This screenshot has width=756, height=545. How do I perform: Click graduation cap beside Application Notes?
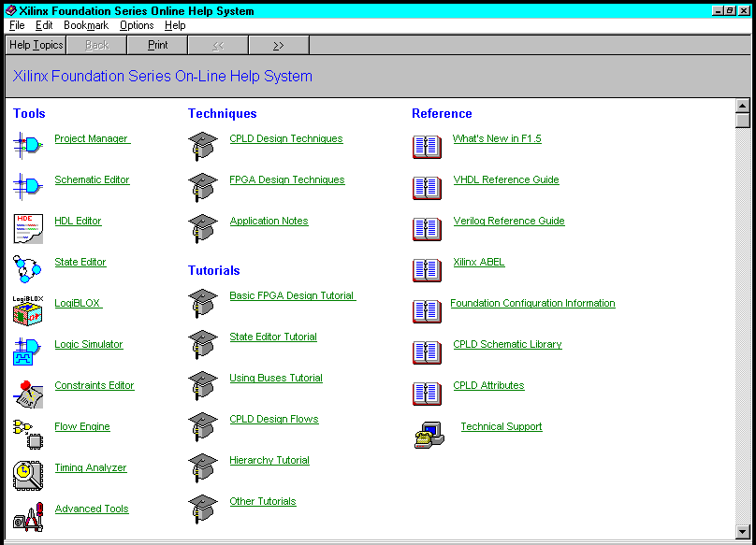point(203,228)
